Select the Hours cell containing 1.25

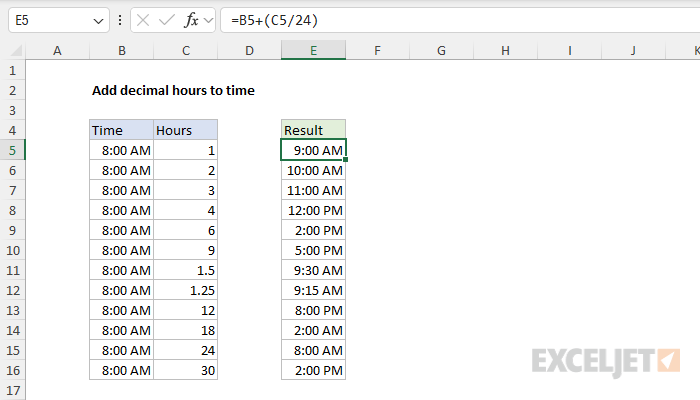(x=186, y=290)
